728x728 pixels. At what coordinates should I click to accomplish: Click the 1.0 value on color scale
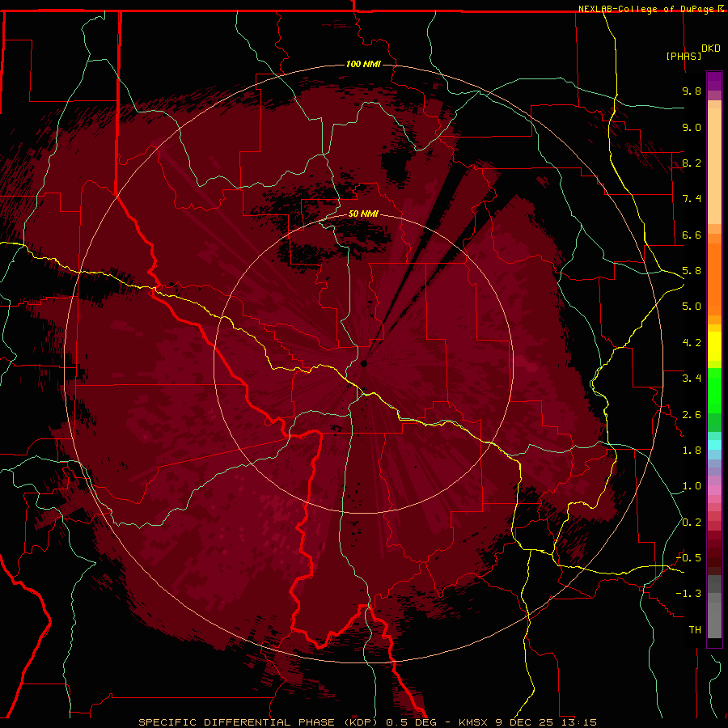pos(692,486)
